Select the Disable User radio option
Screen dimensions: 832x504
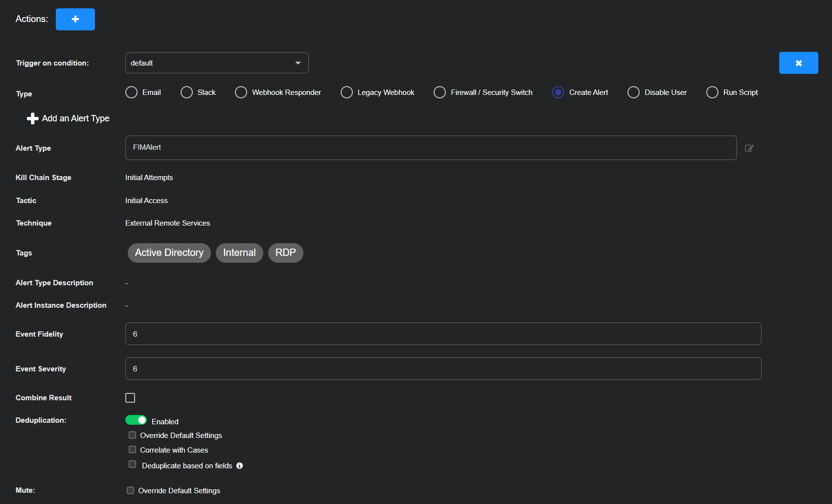pyautogui.click(x=633, y=92)
